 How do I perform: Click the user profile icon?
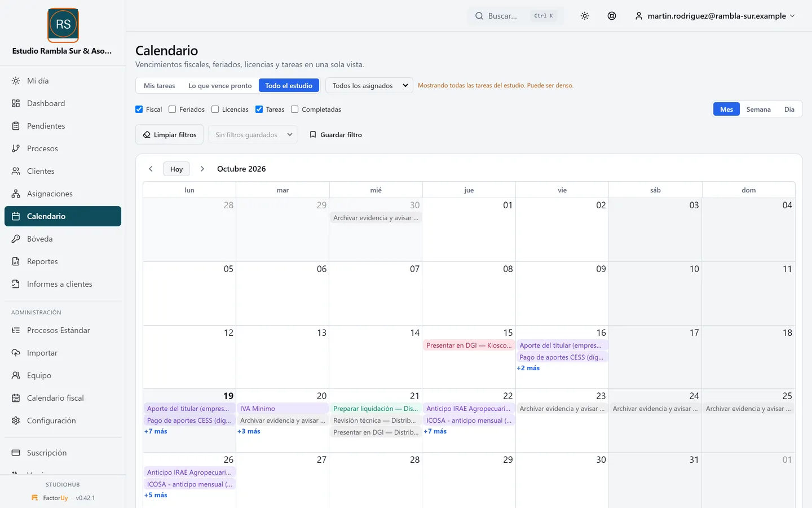(639, 16)
